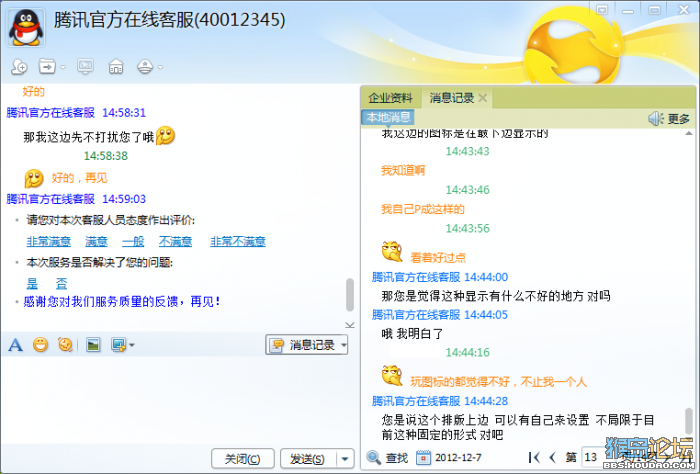Click the message 我知道啊
700x474 pixels.
pos(403,170)
